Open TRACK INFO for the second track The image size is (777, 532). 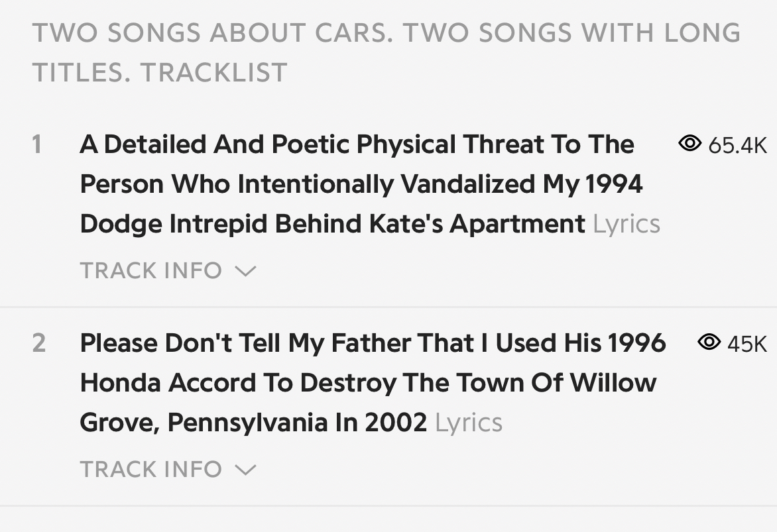[151, 469]
